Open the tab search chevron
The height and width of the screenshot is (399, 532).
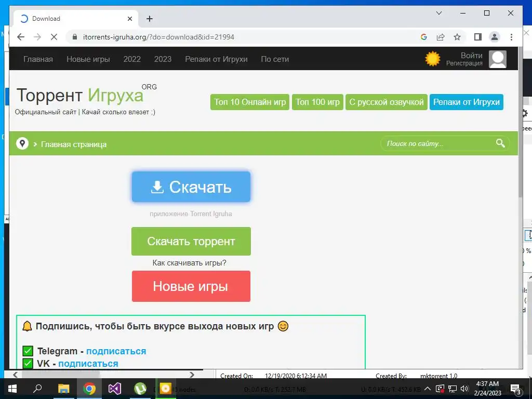[438, 13]
